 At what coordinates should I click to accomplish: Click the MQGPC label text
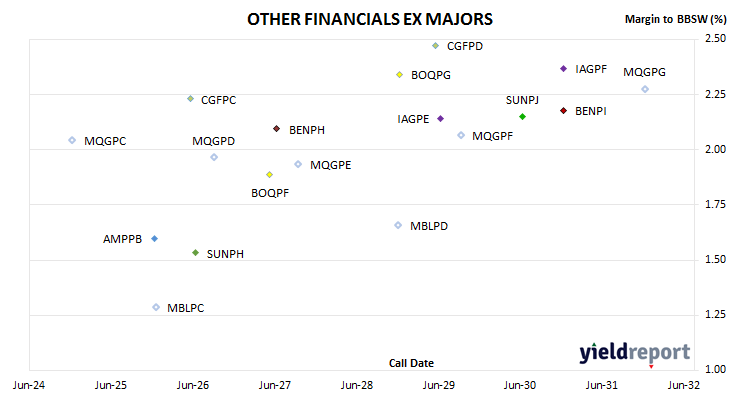pyautogui.click(x=105, y=141)
